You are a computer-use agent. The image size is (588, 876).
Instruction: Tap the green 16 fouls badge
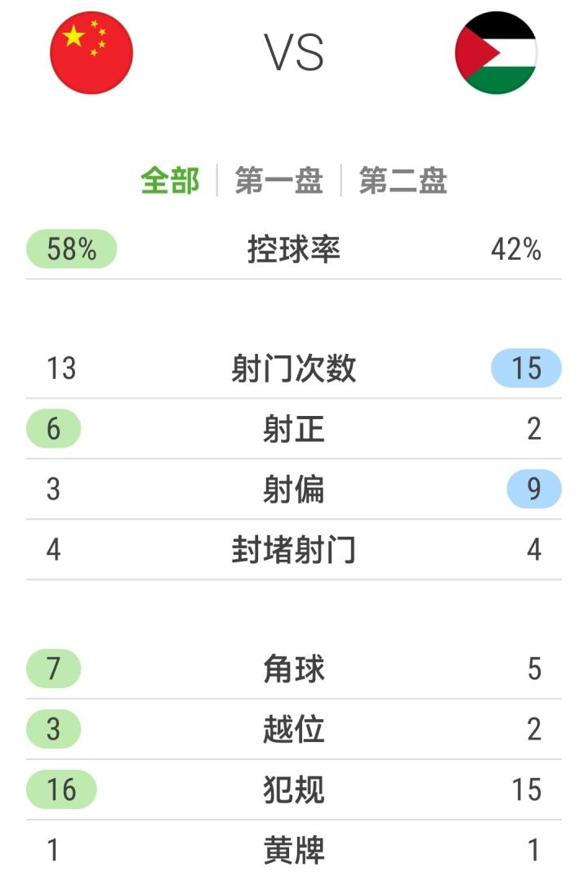pos(61,789)
